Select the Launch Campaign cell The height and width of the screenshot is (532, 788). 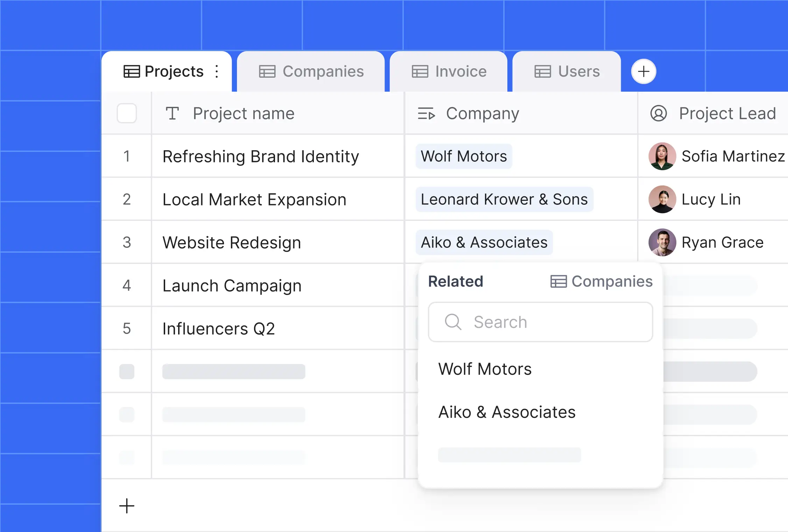pyautogui.click(x=278, y=285)
